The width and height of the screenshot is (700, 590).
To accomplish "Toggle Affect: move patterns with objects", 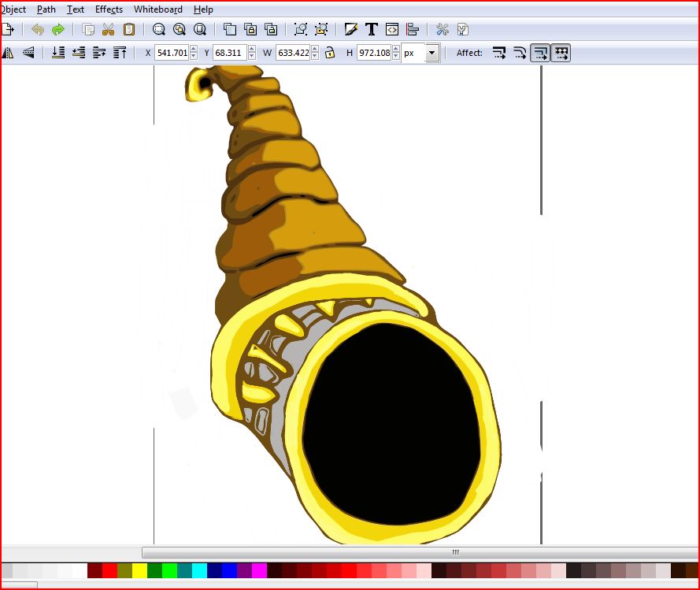I will [561, 53].
